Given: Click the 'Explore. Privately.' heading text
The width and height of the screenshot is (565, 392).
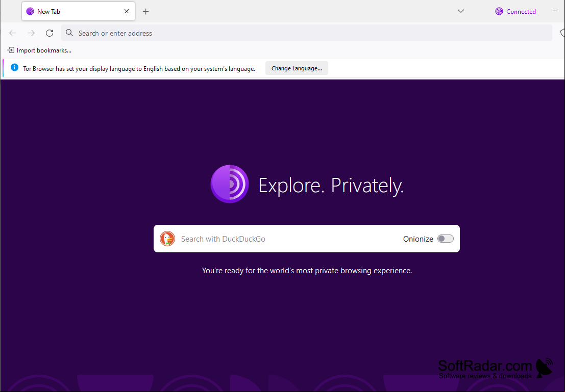Looking at the screenshot, I should (x=331, y=186).
